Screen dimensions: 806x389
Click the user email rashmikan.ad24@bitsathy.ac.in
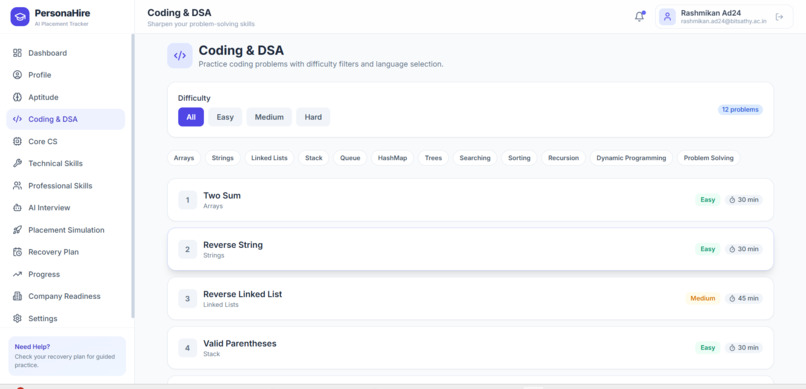tap(723, 22)
